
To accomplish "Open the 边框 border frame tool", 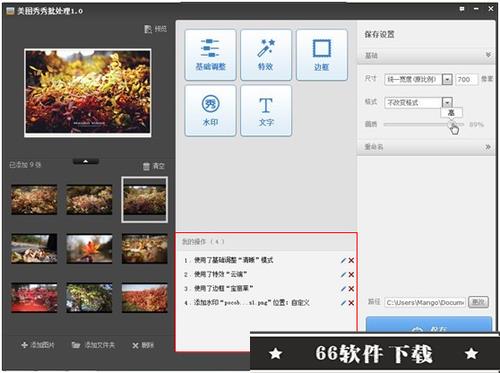I will [x=321, y=55].
